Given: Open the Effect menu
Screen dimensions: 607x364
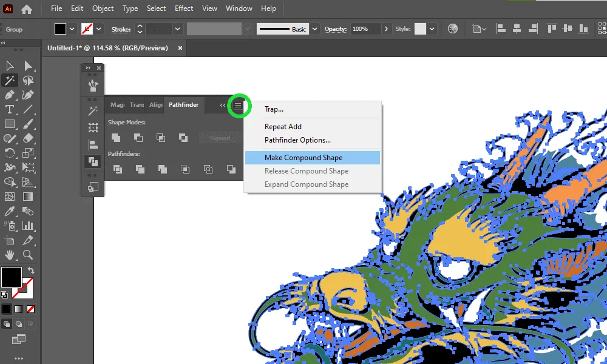Looking at the screenshot, I should pos(184,8).
